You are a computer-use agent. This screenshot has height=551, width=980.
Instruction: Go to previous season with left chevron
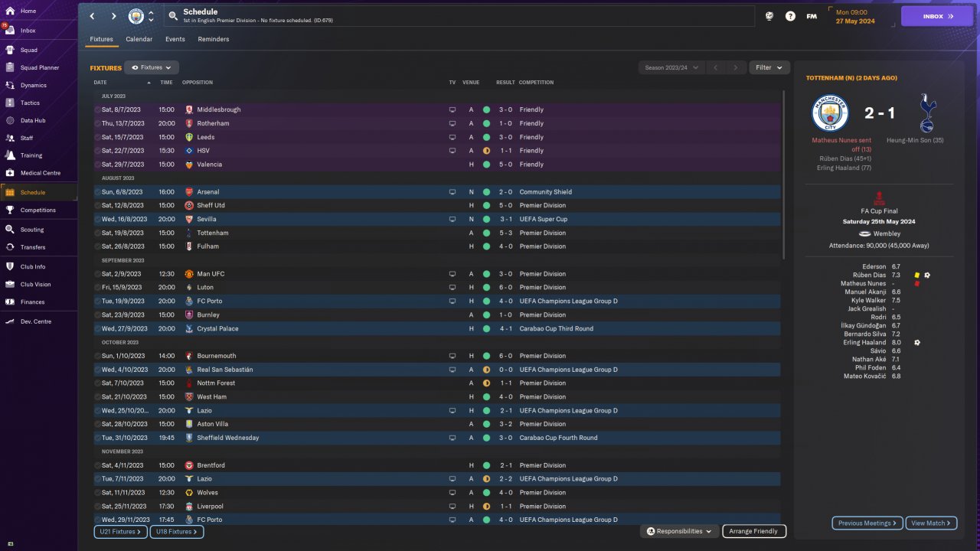click(716, 67)
